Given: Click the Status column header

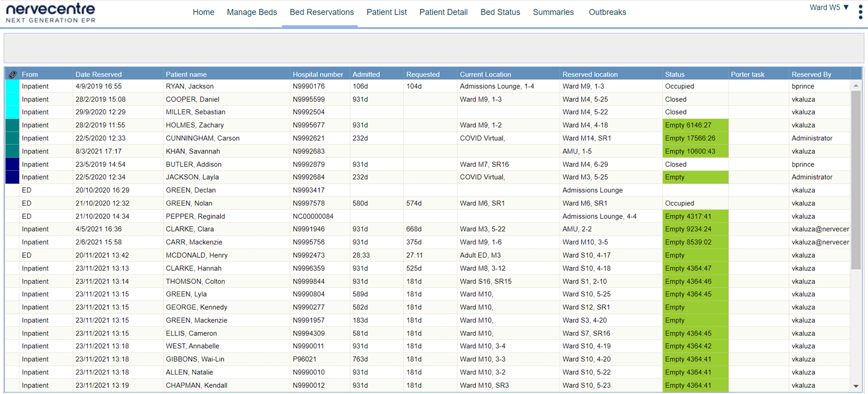Looking at the screenshot, I should (x=674, y=75).
